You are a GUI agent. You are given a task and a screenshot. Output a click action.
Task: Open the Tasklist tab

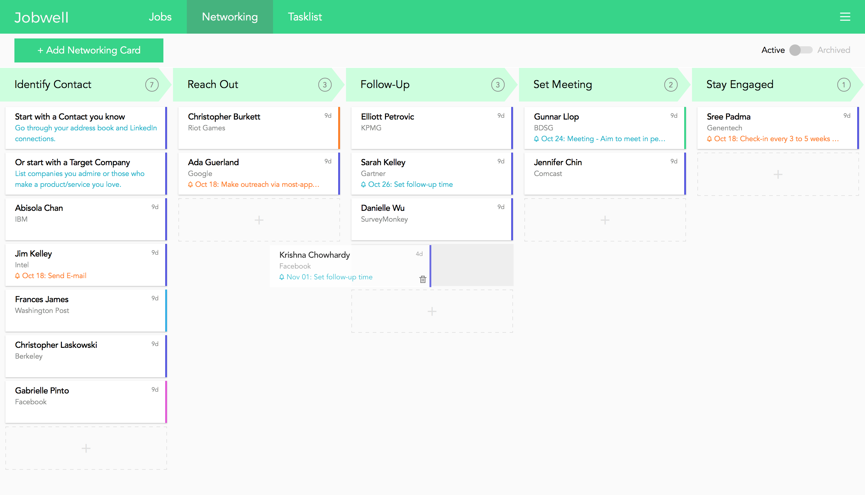point(305,17)
